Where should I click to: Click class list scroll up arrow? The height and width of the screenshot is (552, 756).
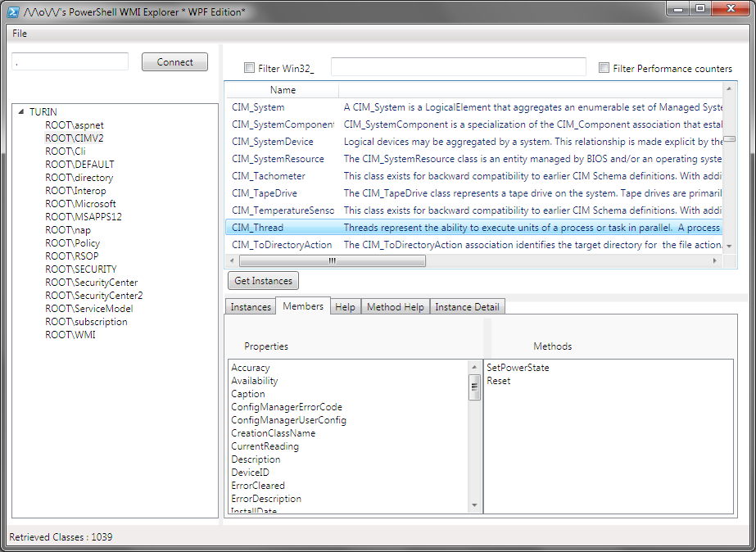click(x=729, y=88)
